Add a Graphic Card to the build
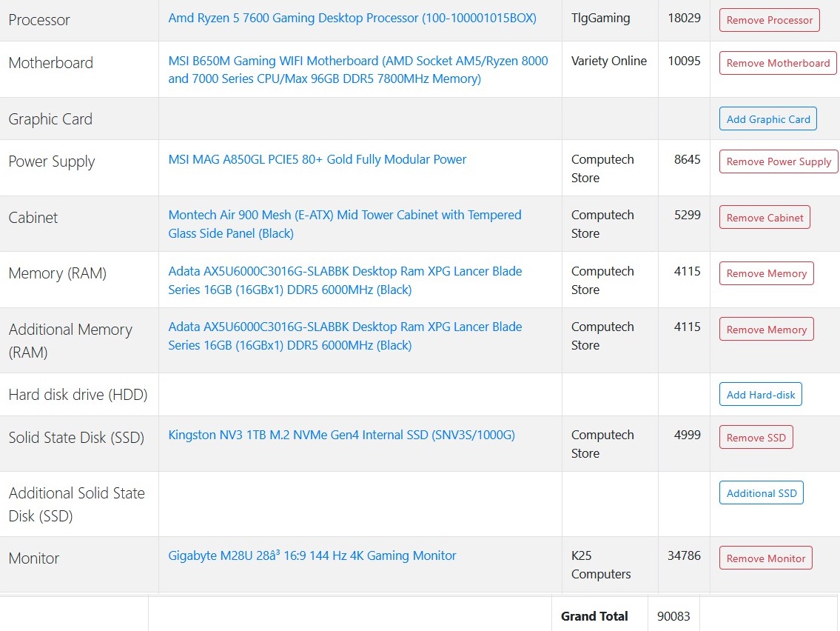This screenshot has height=631, width=840. (767, 119)
